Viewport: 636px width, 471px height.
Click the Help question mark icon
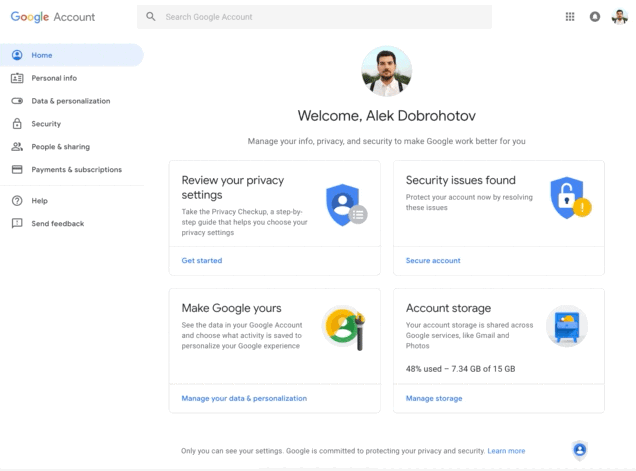pyautogui.click(x=17, y=200)
